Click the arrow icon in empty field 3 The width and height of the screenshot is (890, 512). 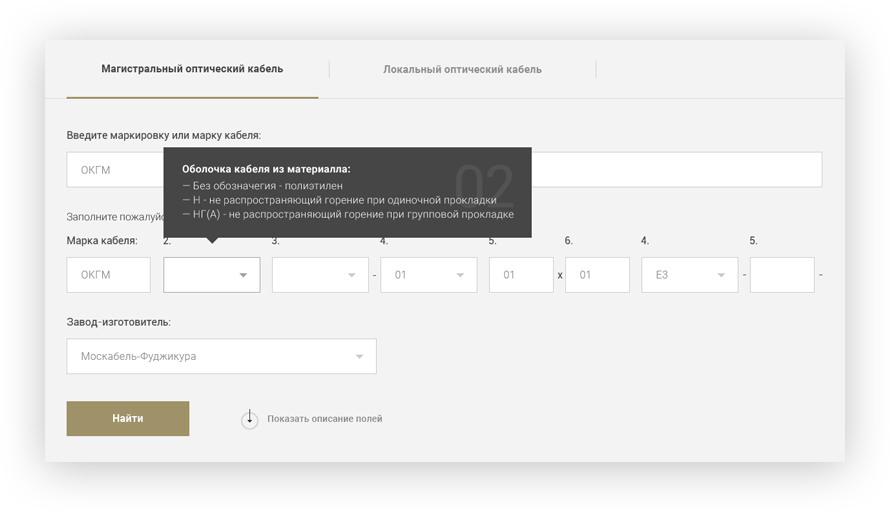pyautogui.click(x=352, y=275)
